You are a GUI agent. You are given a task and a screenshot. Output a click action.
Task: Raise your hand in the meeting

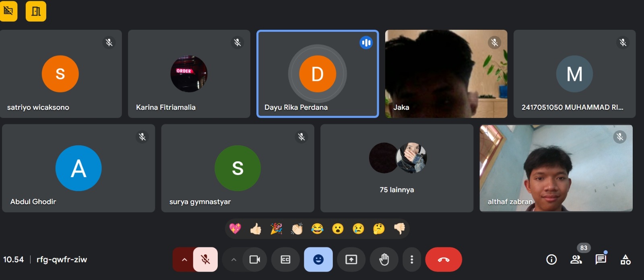pos(384,259)
